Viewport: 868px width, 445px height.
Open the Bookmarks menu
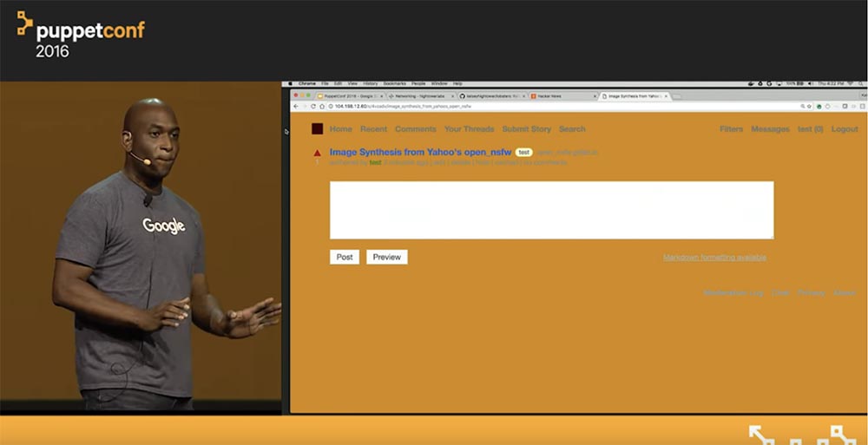395,83
